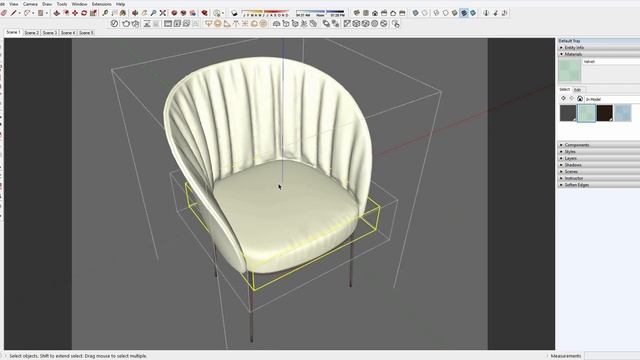The width and height of the screenshot is (640, 360).
Task: Open the In Model materials dropdown
Action: click(612, 99)
